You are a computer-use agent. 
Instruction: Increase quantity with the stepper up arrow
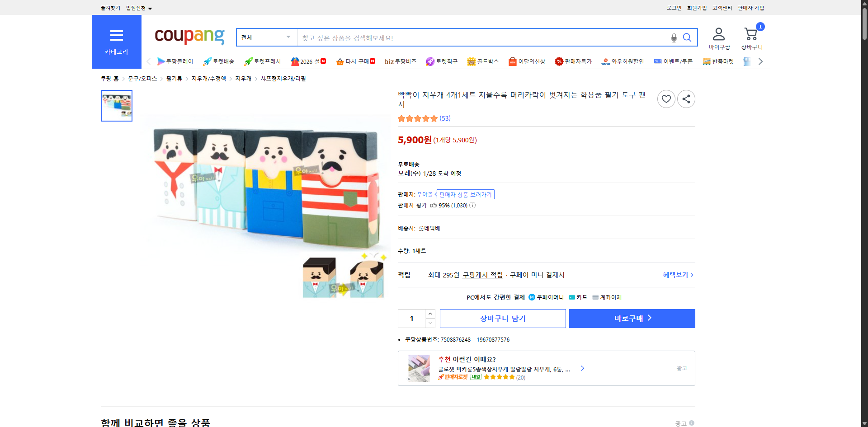430,314
